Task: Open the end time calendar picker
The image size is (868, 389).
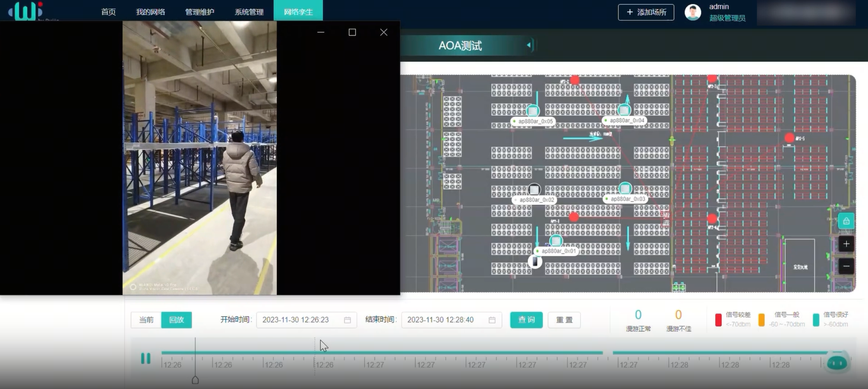Action: [492, 320]
